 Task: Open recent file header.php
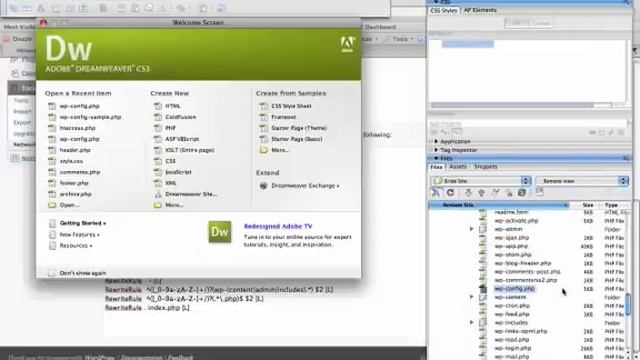pos(75,150)
